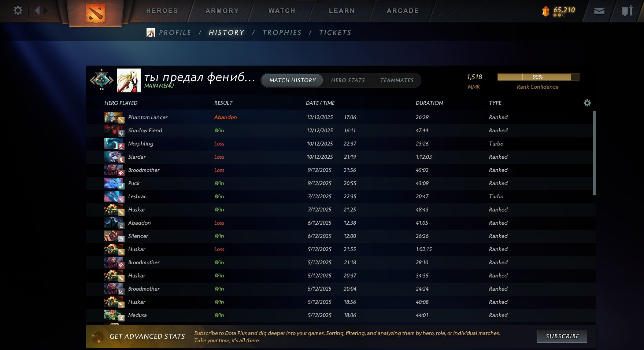Click the Rank Confidence 90% bar

pos(537,77)
